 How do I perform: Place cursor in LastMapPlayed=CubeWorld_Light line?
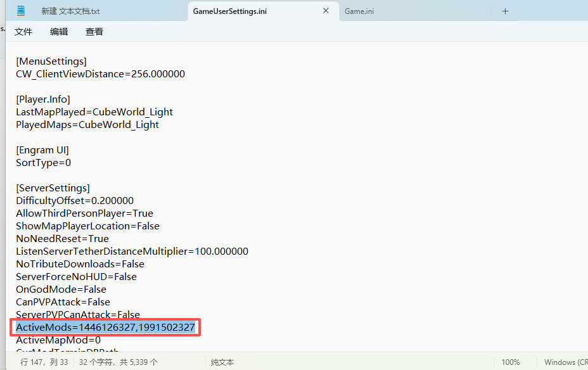[94, 112]
